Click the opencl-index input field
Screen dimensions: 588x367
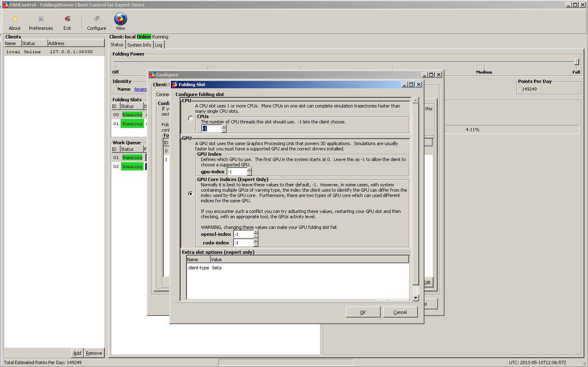click(x=243, y=234)
